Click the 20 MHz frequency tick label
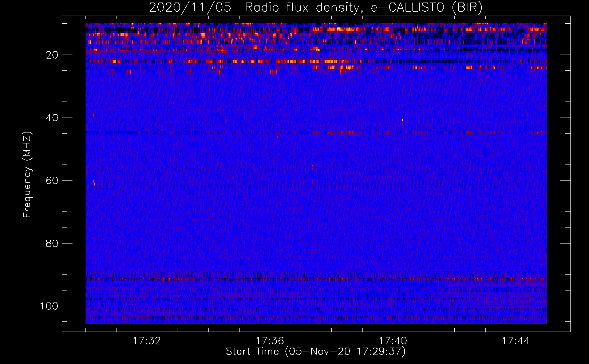 point(52,55)
